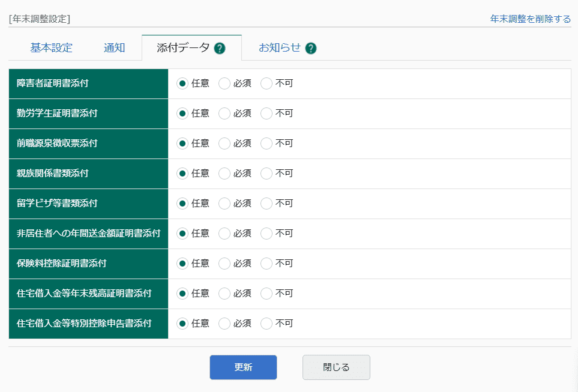
Task: Set 保険料控除証明書添付 to 不可
Action: coord(266,264)
